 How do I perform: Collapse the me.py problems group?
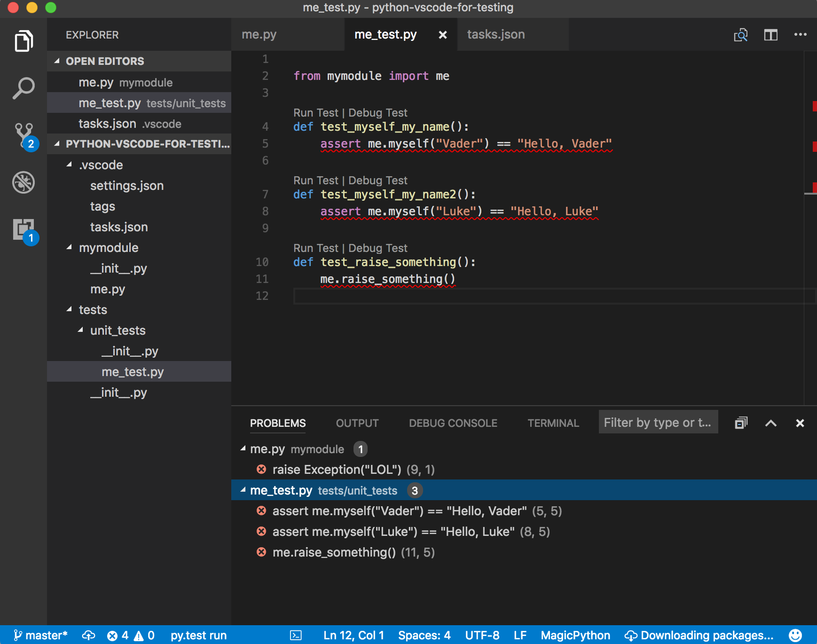pyautogui.click(x=243, y=448)
